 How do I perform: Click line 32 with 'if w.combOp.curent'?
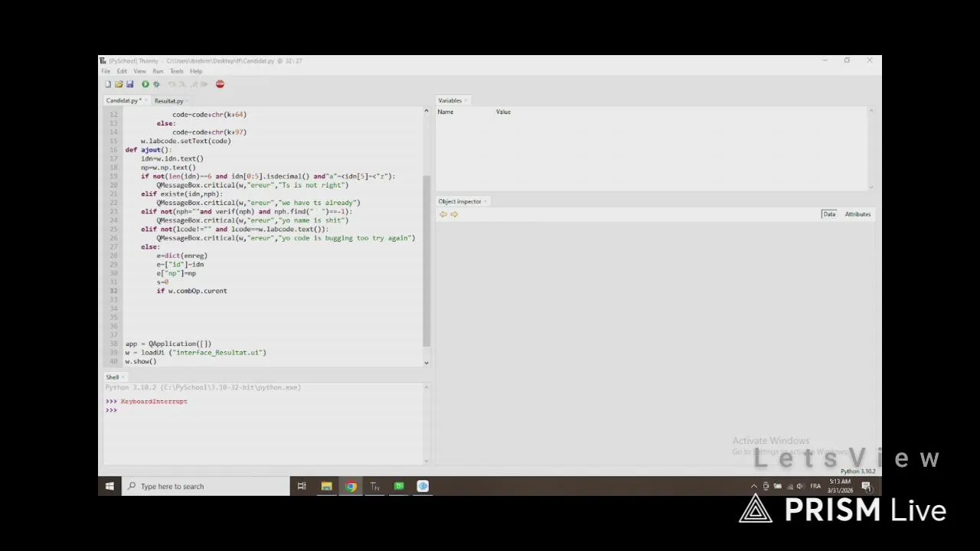pos(191,291)
